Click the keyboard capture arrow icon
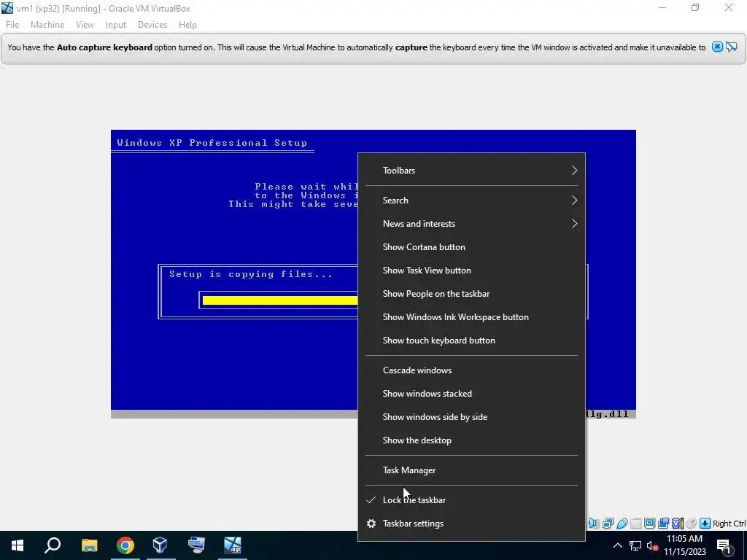This screenshot has height=560, width=747. coord(705,524)
